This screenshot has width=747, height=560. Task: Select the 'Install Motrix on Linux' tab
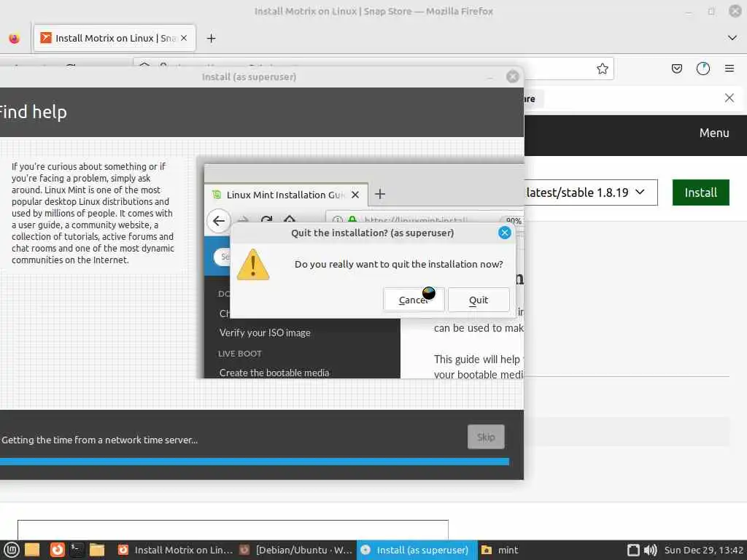[x=115, y=38]
